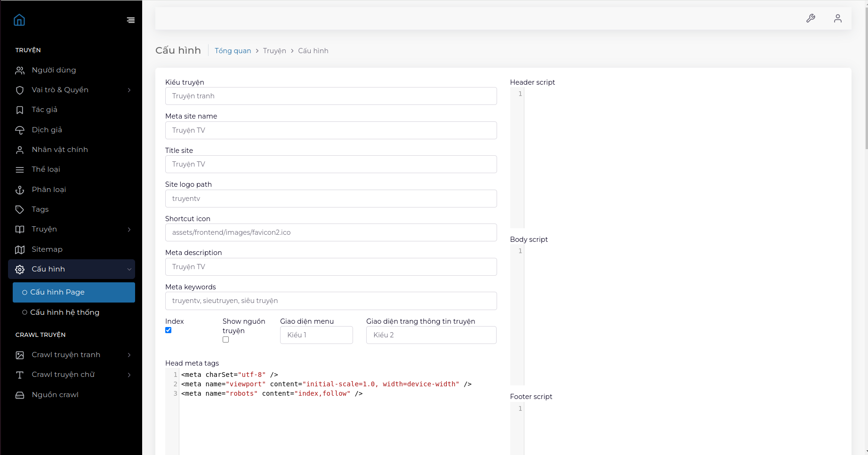
Task: Expand Truyện submenu chevron
Action: pyautogui.click(x=129, y=230)
